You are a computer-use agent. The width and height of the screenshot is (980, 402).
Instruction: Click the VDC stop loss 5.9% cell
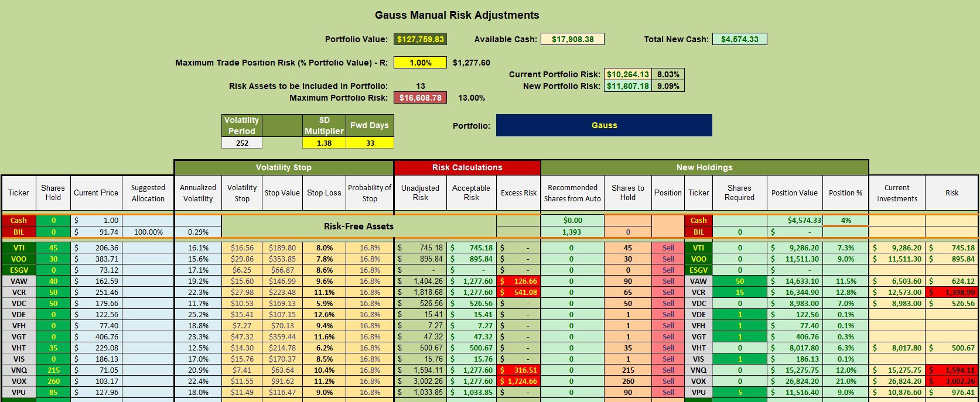[324, 304]
